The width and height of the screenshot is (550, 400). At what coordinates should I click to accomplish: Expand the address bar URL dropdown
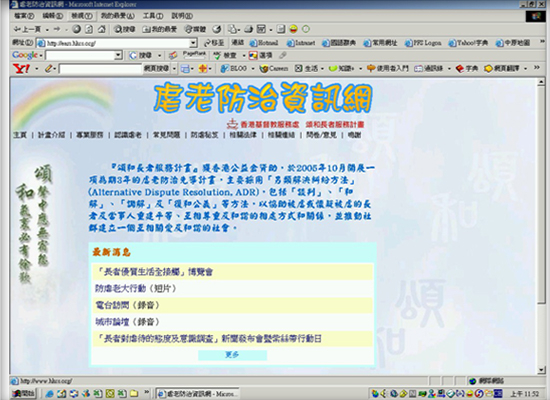click(193, 43)
